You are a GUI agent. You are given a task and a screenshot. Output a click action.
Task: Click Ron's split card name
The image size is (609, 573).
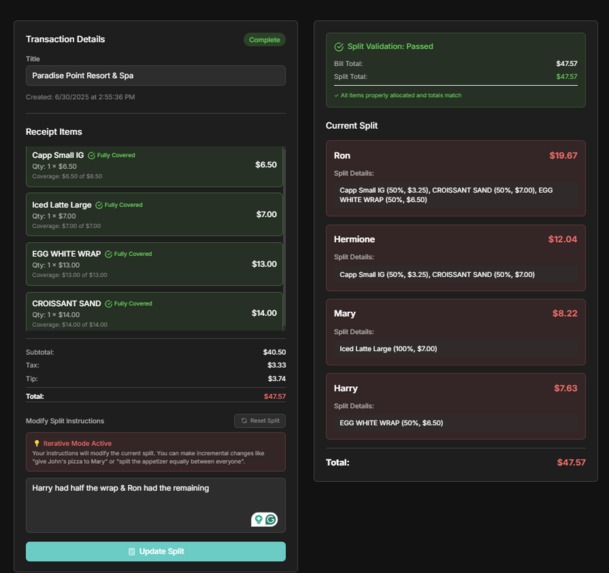(342, 156)
